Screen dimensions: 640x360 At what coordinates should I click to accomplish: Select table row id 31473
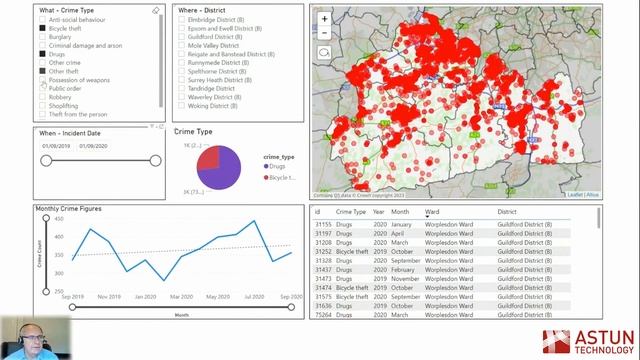point(442,279)
